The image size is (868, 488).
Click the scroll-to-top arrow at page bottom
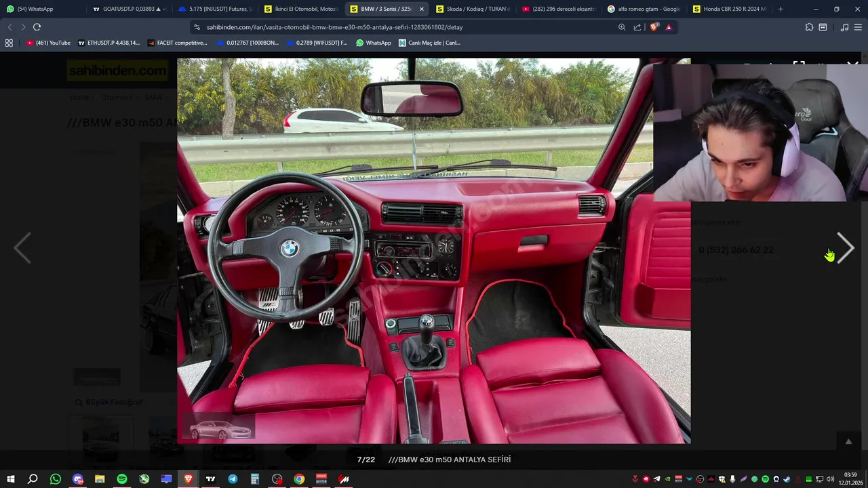[x=848, y=442]
